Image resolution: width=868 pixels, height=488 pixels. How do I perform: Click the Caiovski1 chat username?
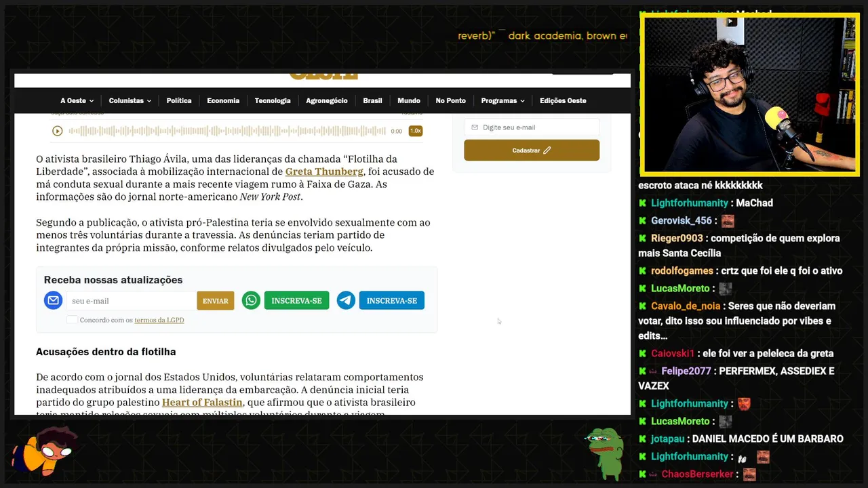[673, 353]
